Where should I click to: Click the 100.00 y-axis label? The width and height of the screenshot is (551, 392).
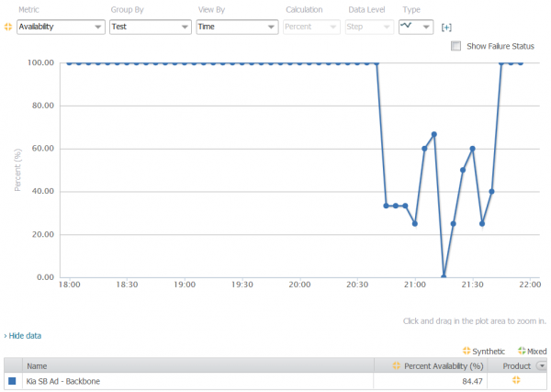[40, 62]
